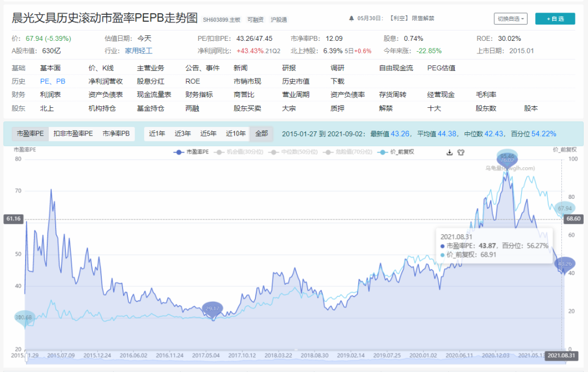
Task: Open 股东买卖 link
Action: 247,108
